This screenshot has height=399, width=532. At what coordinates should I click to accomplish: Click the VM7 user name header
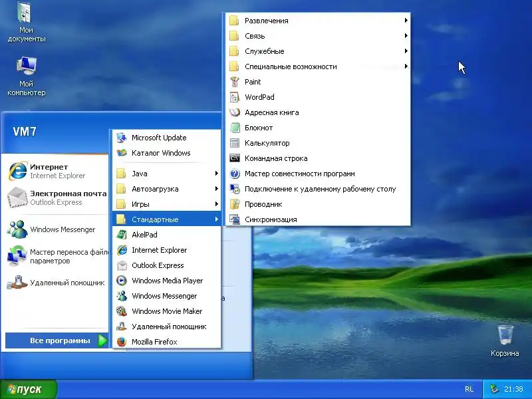pos(25,132)
